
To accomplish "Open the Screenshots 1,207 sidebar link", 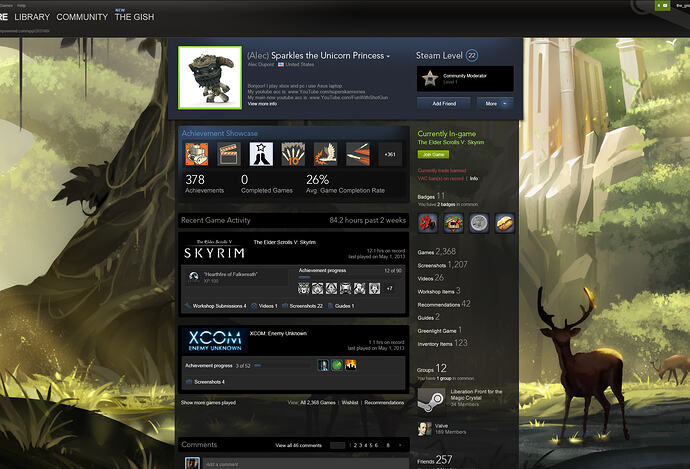I will (x=442, y=265).
